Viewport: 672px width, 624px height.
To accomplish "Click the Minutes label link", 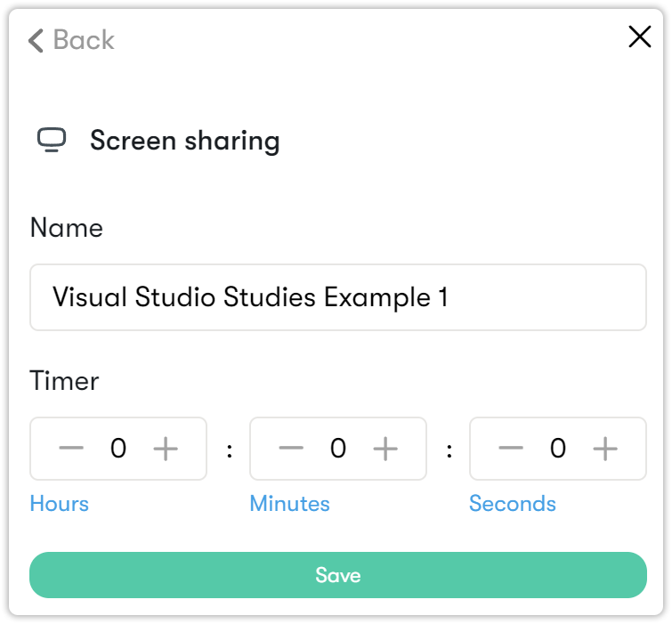I will click(x=289, y=504).
